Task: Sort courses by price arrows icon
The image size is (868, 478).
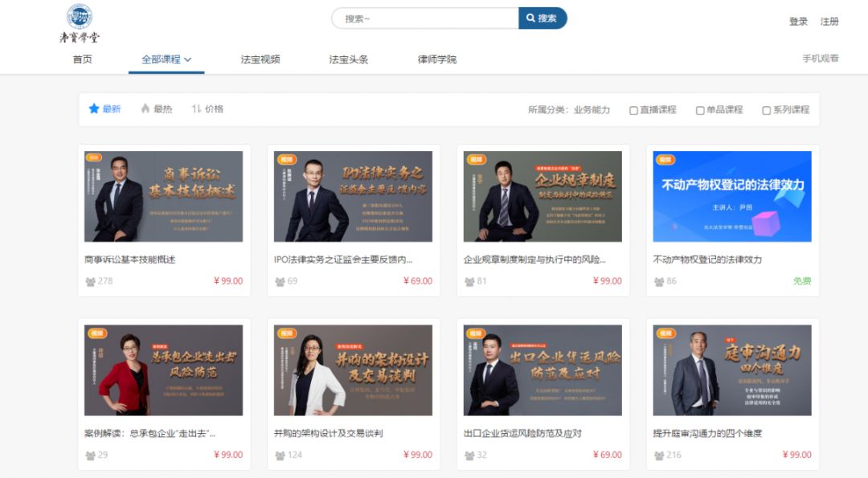Action: point(196,108)
